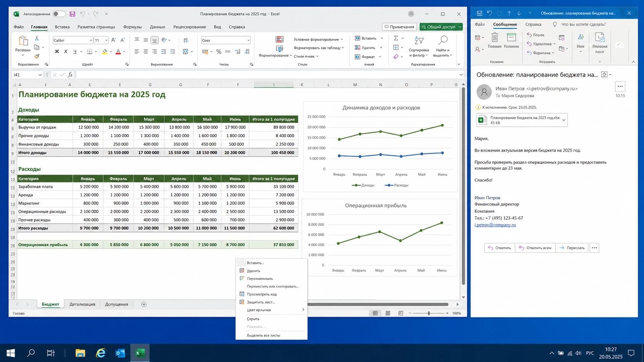
Task: Click the percent style icon
Action: point(219,52)
